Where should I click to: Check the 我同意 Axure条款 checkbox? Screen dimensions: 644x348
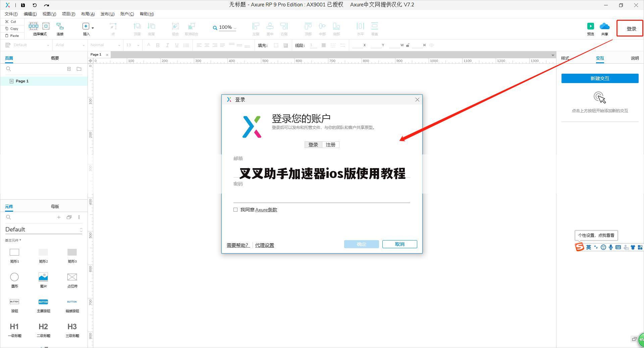click(x=235, y=210)
